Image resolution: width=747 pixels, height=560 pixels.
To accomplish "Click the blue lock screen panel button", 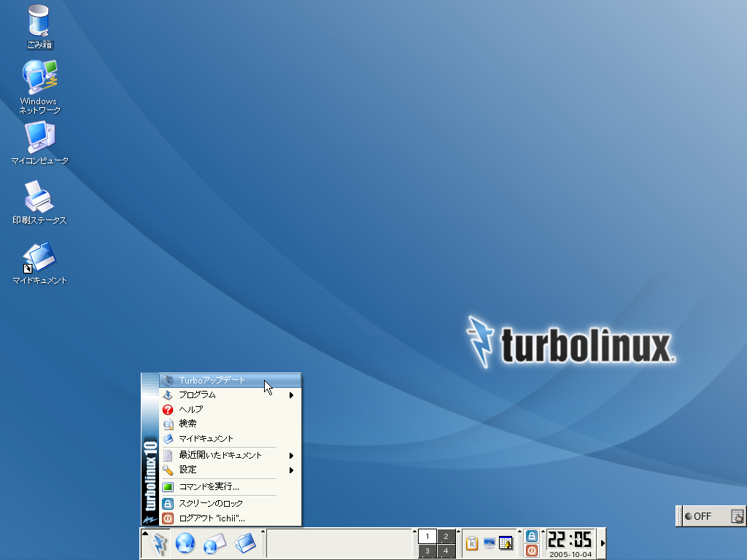I will tap(532, 536).
